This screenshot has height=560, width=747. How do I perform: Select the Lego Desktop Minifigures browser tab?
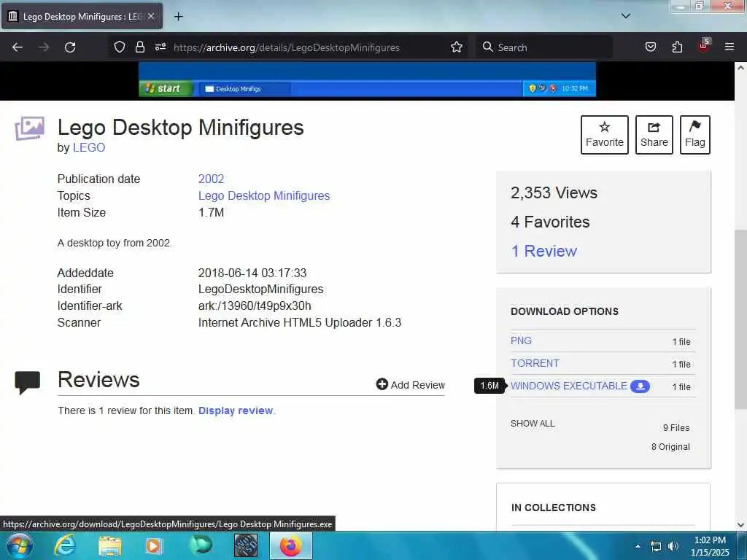82,16
